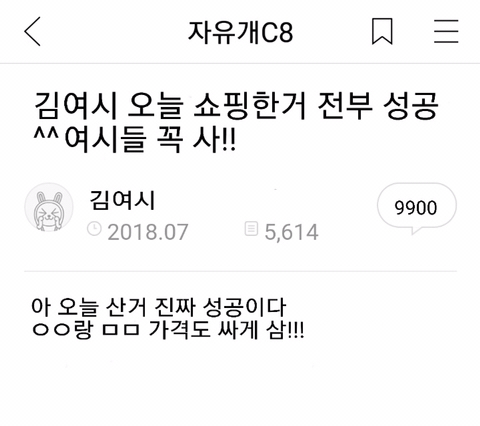Select author name 김여시
This screenshot has width=480, height=426.
(x=122, y=200)
